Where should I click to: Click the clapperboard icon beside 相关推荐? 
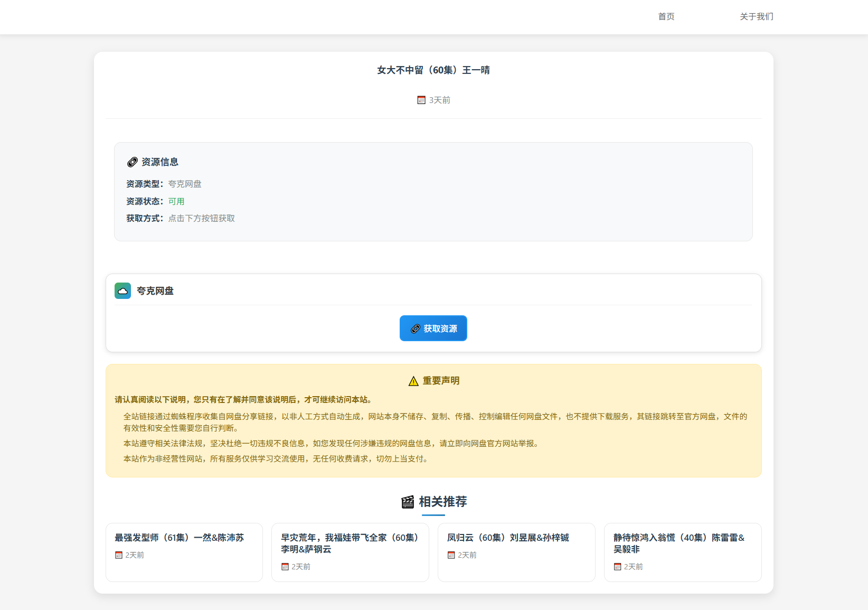click(x=408, y=502)
